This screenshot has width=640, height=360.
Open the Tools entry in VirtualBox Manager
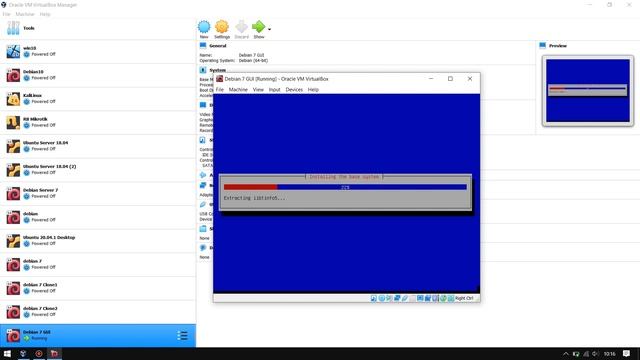(98, 28)
